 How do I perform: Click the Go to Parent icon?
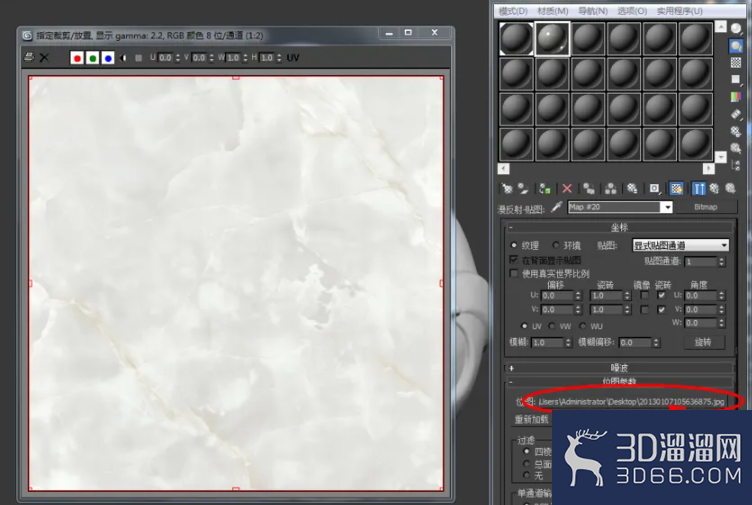point(715,188)
